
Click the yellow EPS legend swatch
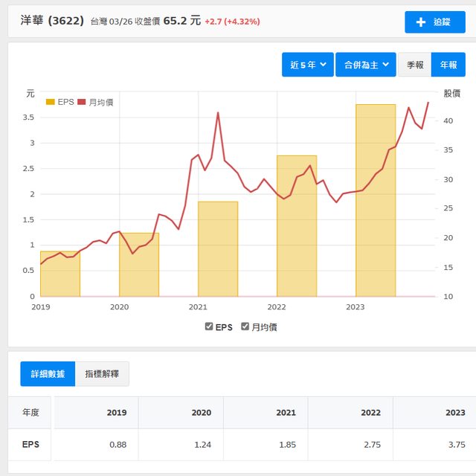(x=51, y=102)
